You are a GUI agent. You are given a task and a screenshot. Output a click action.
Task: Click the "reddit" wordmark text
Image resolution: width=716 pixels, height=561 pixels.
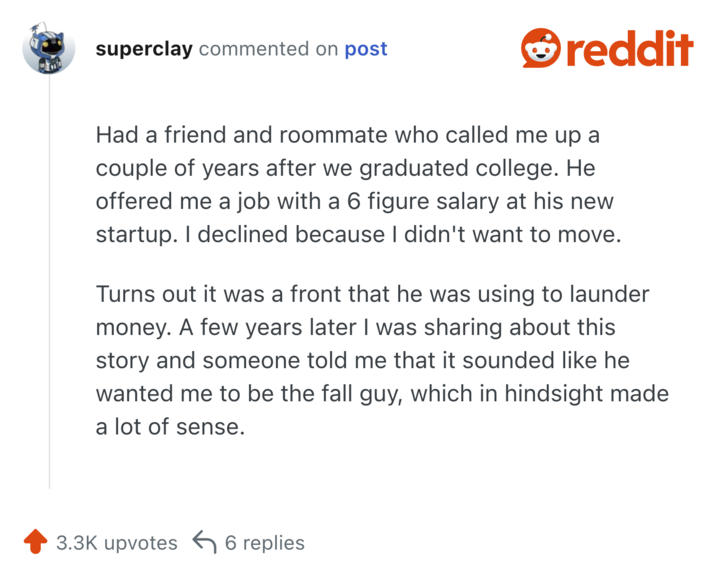[x=630, y=49]
